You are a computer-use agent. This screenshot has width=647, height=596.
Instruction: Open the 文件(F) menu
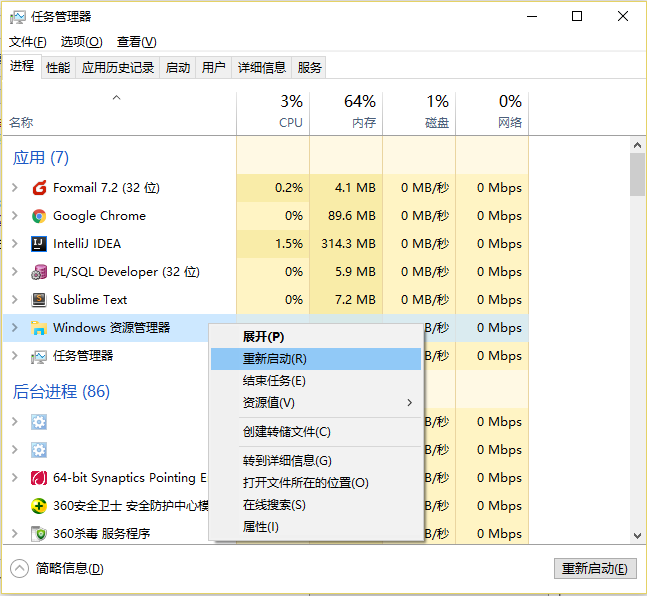[28, 42]
